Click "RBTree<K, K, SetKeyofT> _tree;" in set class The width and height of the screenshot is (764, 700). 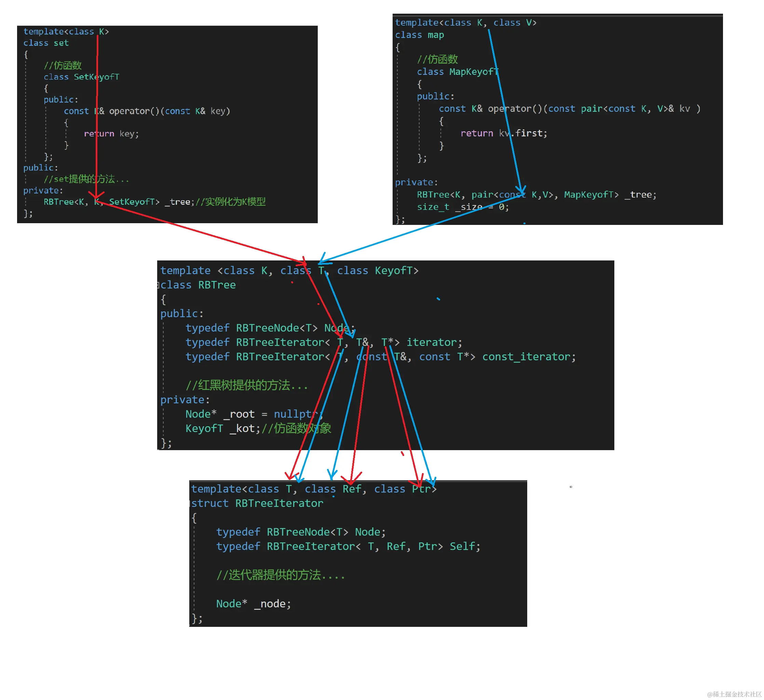(x=119, y=202)
